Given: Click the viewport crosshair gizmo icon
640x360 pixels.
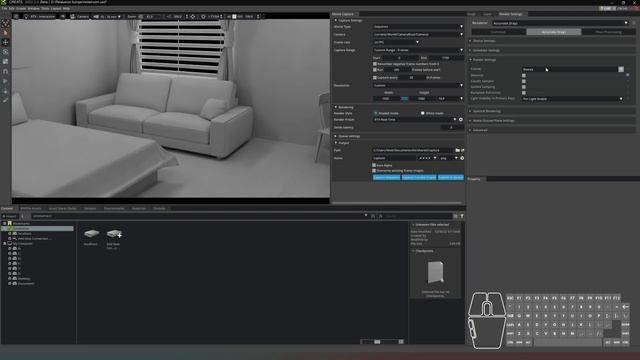Looking at the screenshot, I should [x=193, y=17].
